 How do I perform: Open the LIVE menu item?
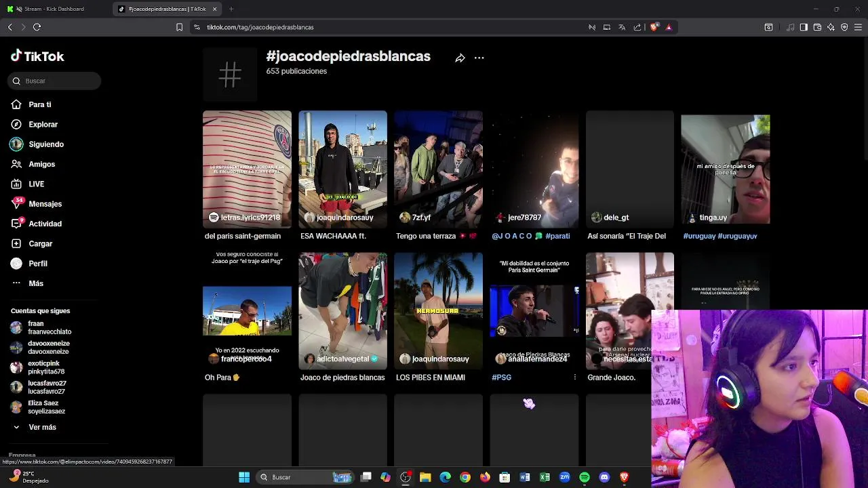[x=37, y=184]
